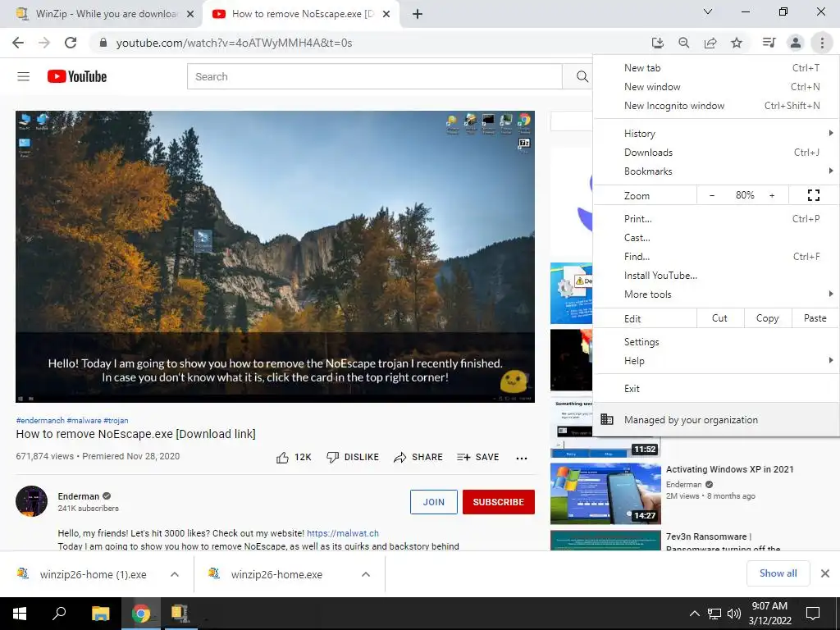Open the malwat.ch link in description

click(342, 533)
